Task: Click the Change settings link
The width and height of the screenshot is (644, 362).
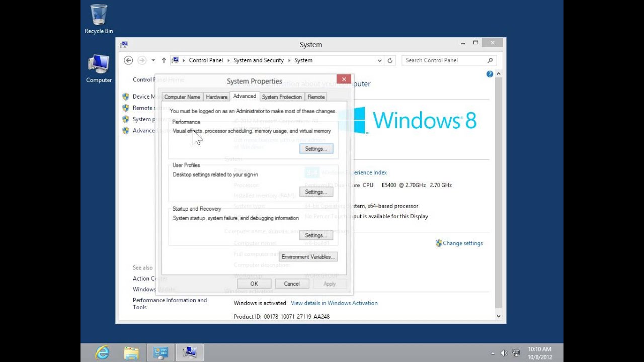Action: pos(463,243)
